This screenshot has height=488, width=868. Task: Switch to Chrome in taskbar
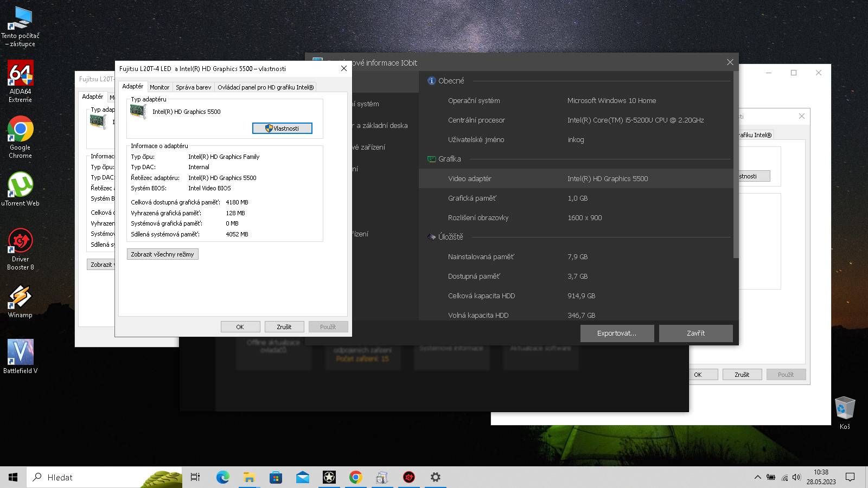pyautogui.click(x=355, y=477)
